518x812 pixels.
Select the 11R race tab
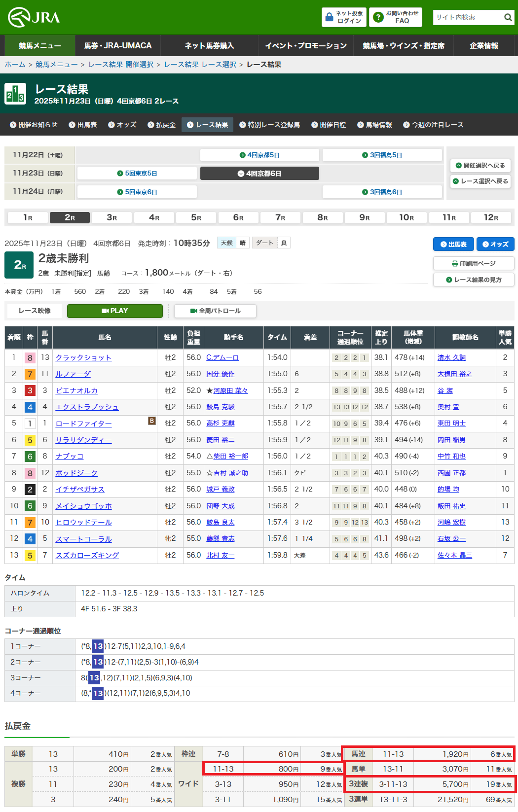[448, 217]
